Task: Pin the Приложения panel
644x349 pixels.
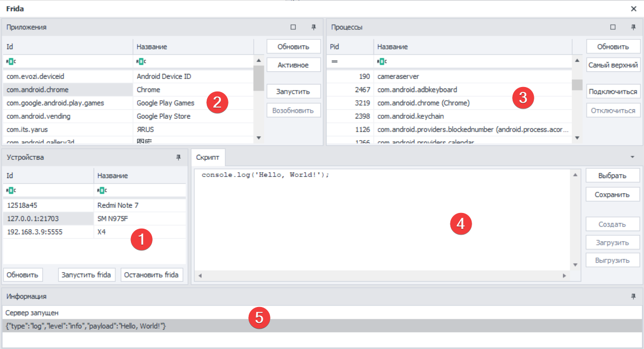Action: (313, 27)
